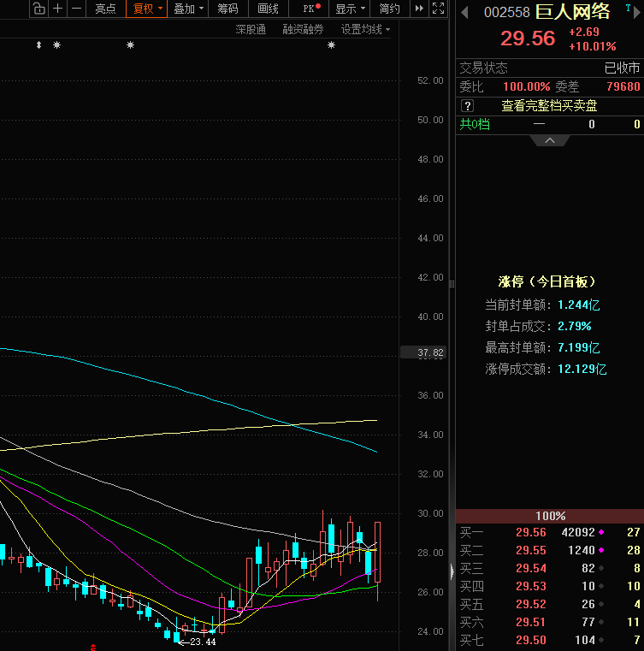The image size is (644, 651).
Task: Click the magenta diamond beside 买二 volume
Action: click(x=601, y=550)
